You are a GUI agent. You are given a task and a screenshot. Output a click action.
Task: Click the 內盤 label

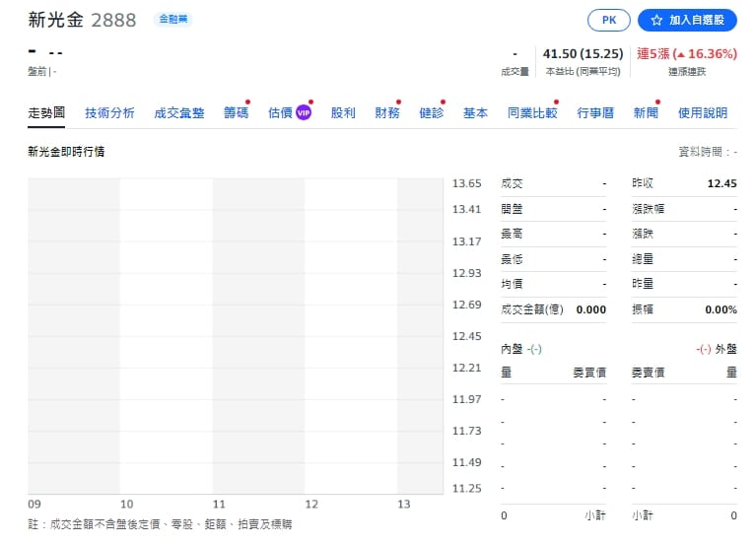[x=512, y=349]
